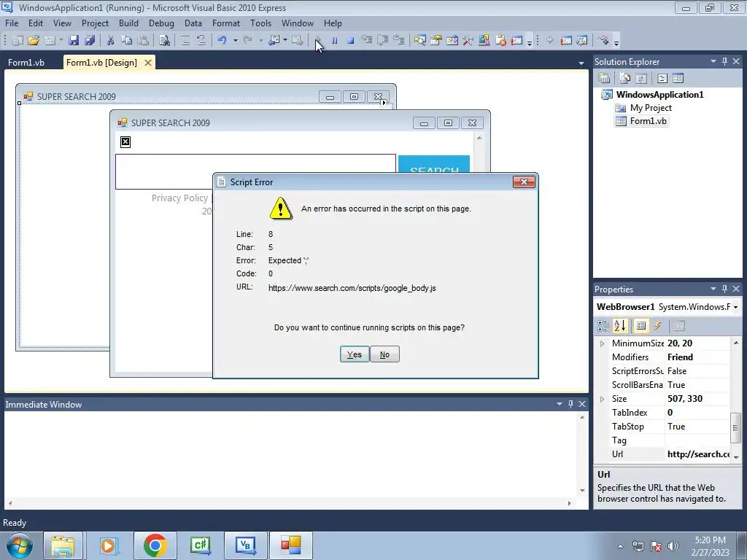Click the Save floppy disk icon
The image size is (747, 560).
(x=74, y=41)
